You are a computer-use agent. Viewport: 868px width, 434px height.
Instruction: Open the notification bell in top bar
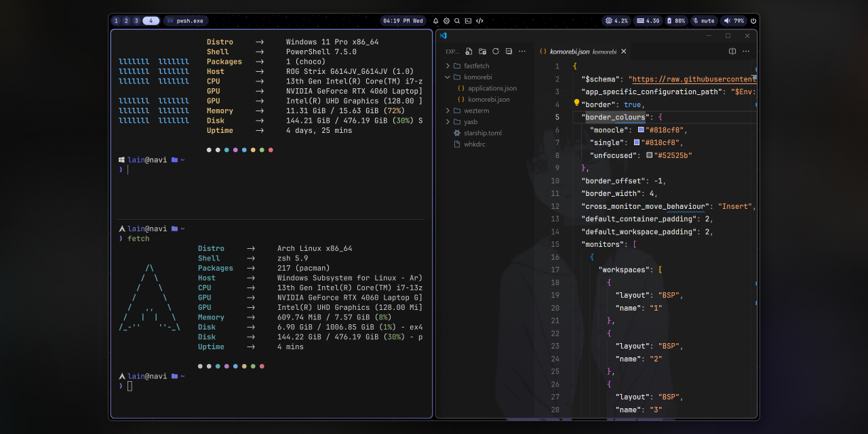click(x=436, y=21)
